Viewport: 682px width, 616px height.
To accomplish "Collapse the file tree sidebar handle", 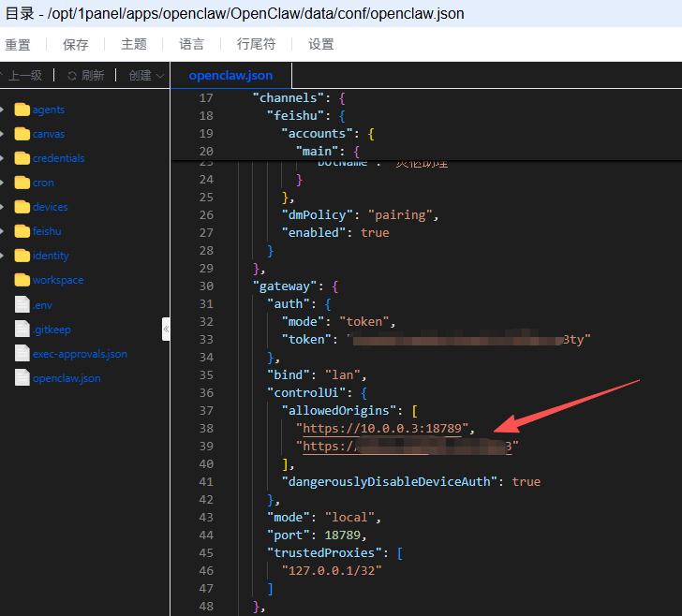I will pos(166,329).
